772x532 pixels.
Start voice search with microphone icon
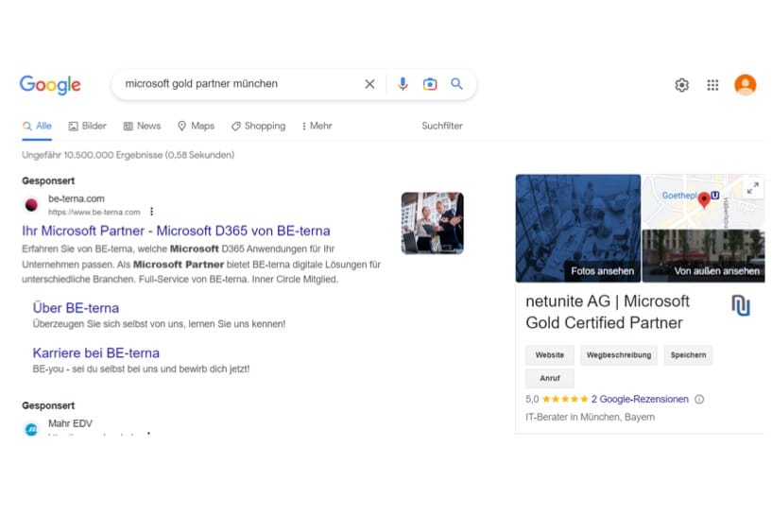[x=403, y=84]
